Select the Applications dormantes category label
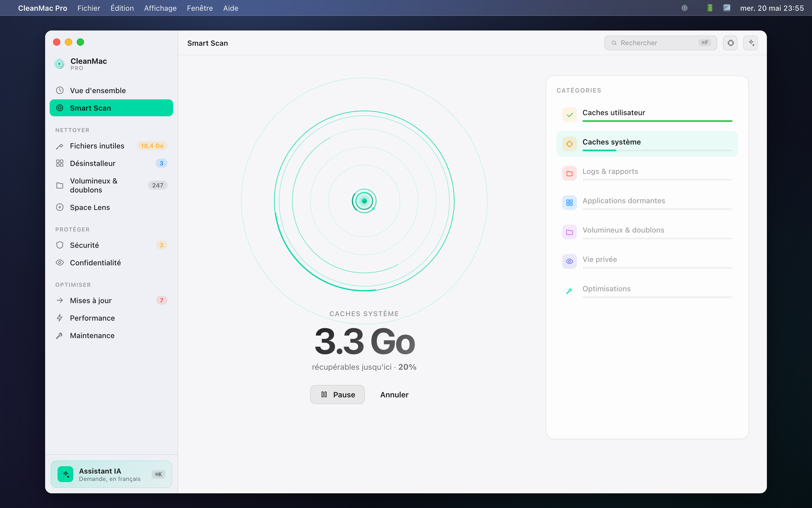This screenshot has height=508, width=812. [624, 201]
